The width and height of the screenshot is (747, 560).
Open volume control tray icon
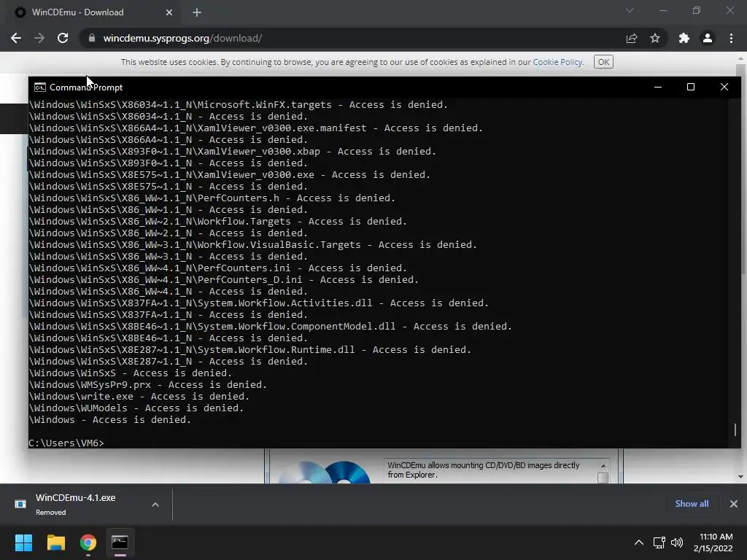point(677,542)
